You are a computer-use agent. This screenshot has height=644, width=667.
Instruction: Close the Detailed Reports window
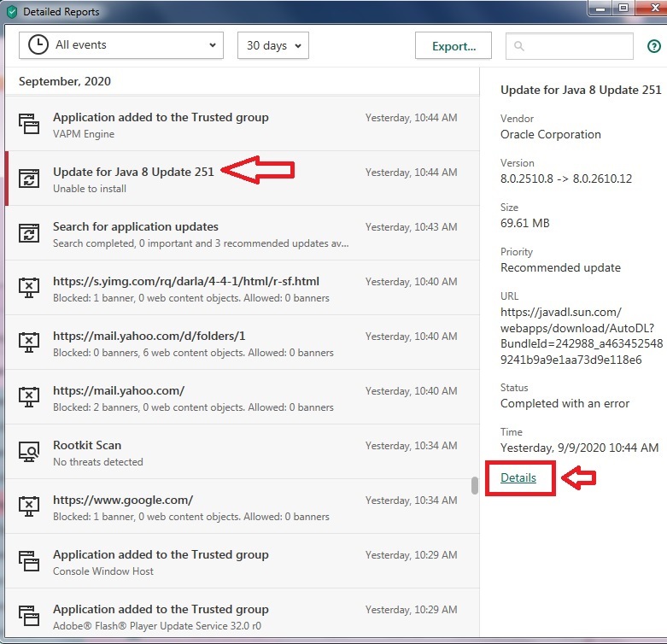(654, 8)
